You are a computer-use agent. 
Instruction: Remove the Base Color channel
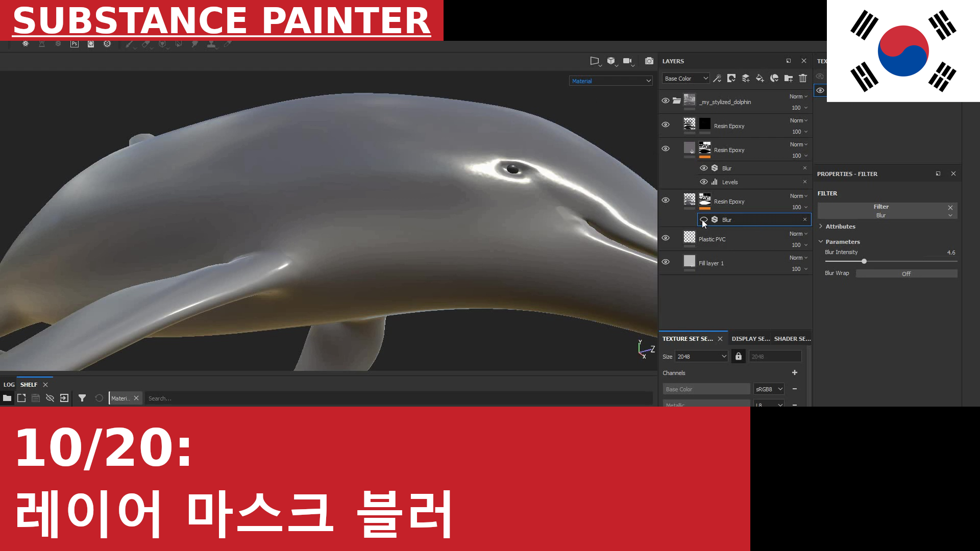(795, 389)
